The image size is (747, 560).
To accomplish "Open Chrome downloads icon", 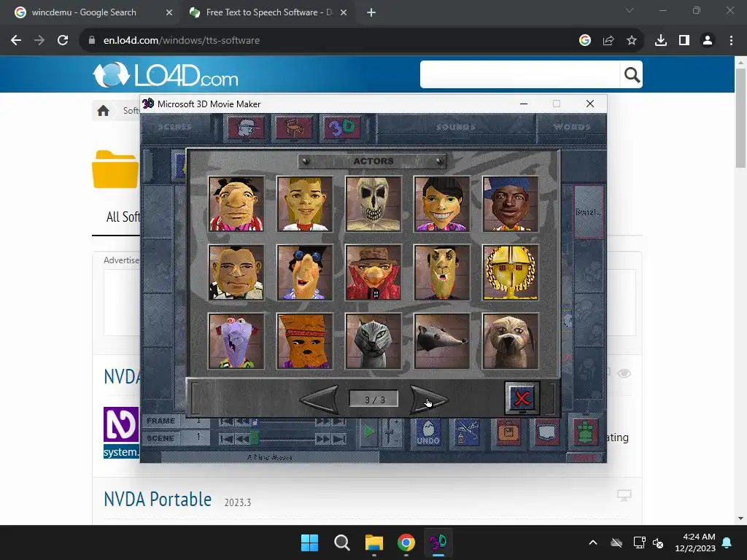I will tap(661, 41).
